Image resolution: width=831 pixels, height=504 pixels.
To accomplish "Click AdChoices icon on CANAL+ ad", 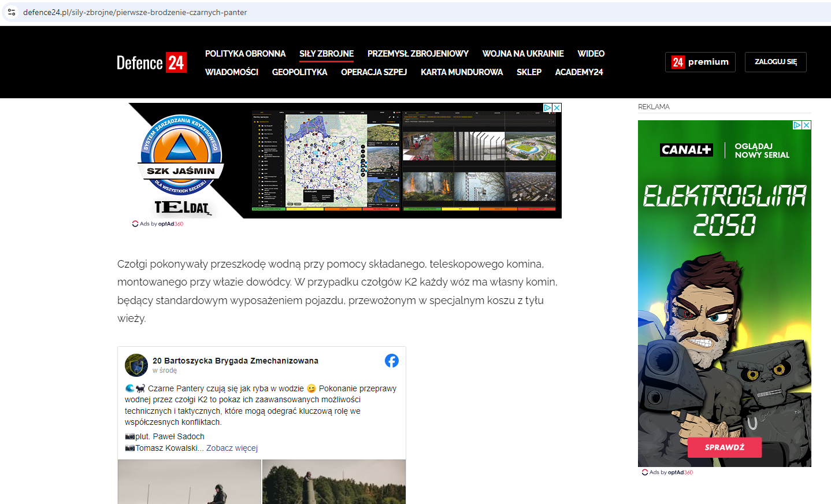I will (x=797, y=125).
